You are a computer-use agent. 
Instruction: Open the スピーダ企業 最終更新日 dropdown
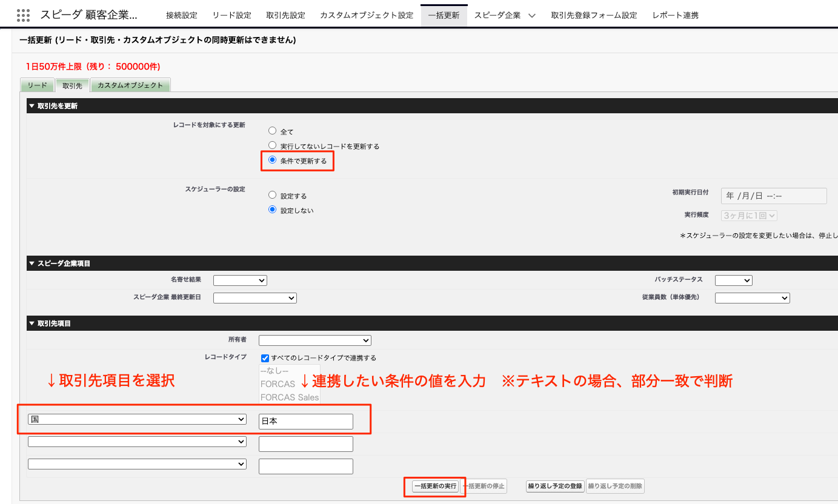254,298
